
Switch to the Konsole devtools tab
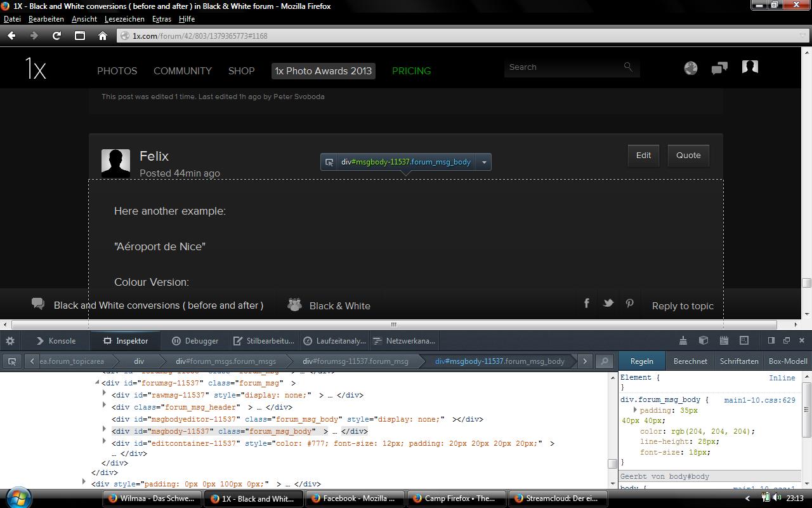pos(56,341)
